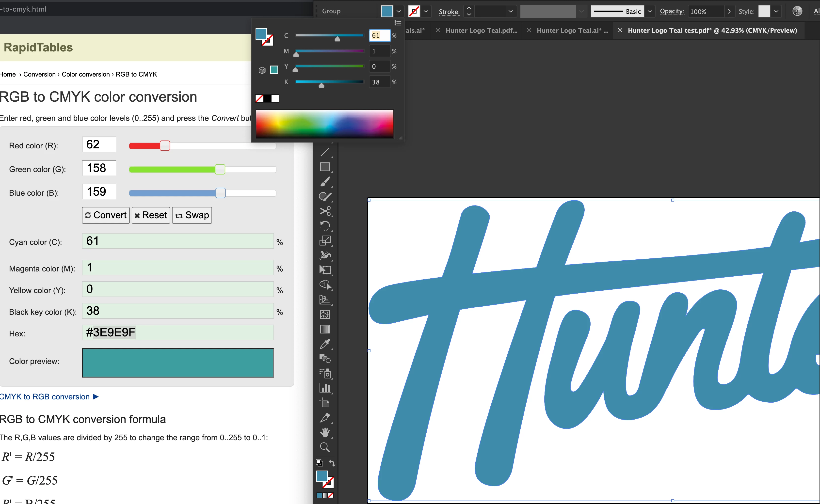The height and width of the screenshot is (504, 820).
Task: Select the Eyedropper tool
Action: tap(325, 344)
